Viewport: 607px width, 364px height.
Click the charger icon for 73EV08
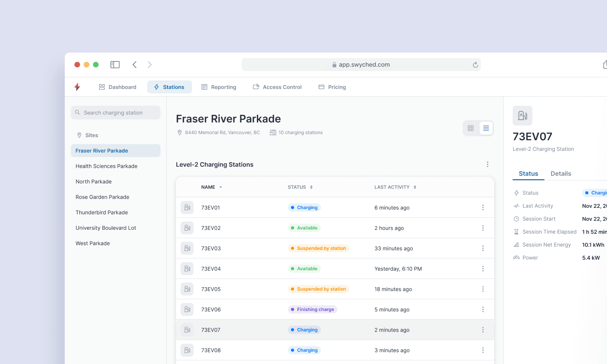click(187, 350)
